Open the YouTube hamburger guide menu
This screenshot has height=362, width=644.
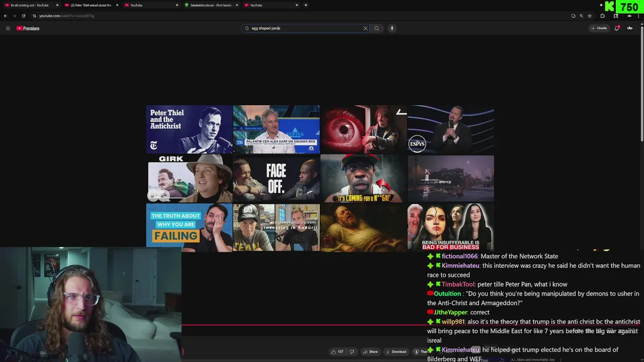click(x=8, y=28)
